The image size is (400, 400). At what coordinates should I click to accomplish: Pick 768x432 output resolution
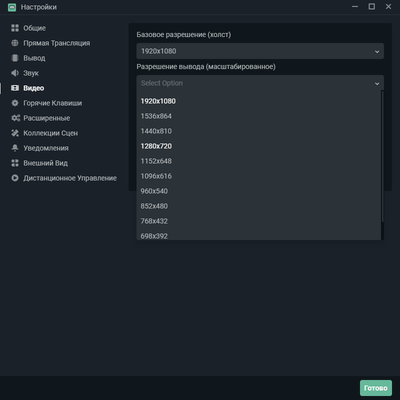(x=258, y=221)
